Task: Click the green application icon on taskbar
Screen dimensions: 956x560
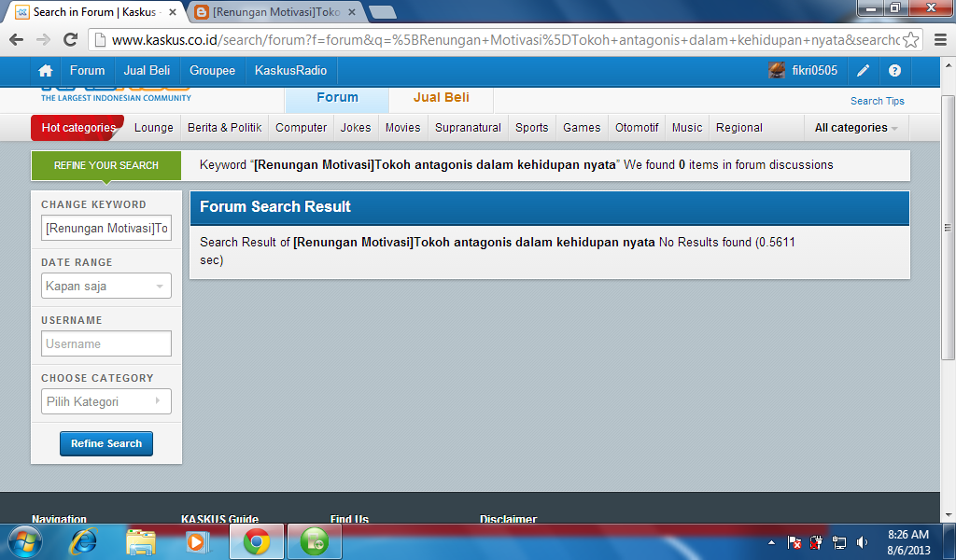Action: (x=315, y=541)
